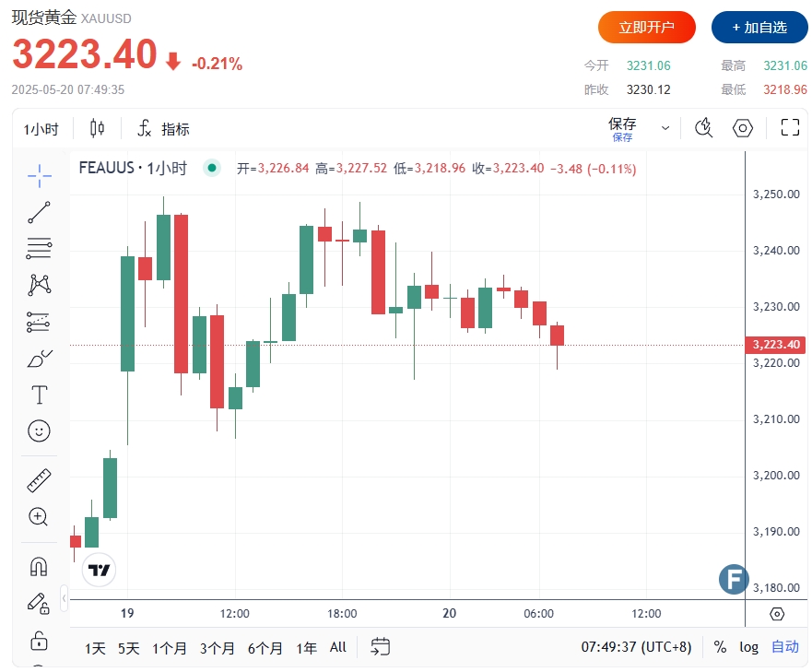Select the trend line drawing tool
812x672 pixels.
pyautogui.click(x=39, y=212)
